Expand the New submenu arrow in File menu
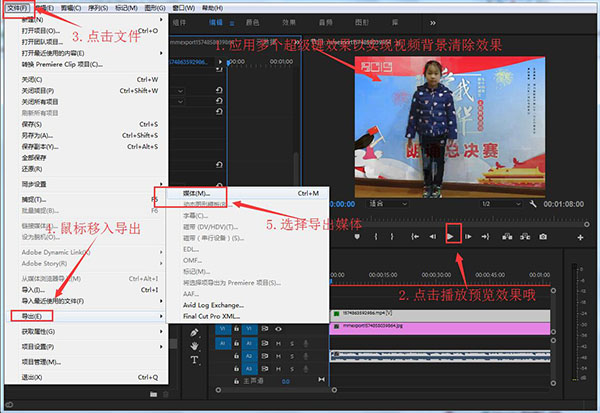 click(161, 20)
